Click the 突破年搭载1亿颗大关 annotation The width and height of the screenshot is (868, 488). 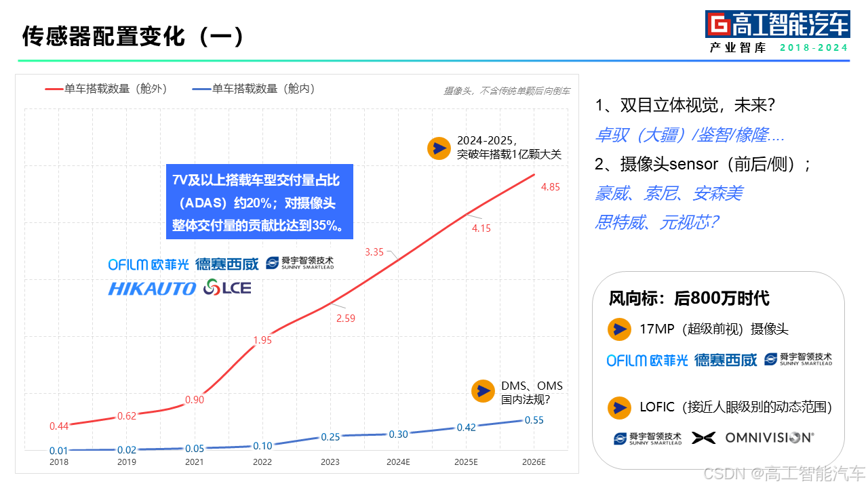point(509,155)
